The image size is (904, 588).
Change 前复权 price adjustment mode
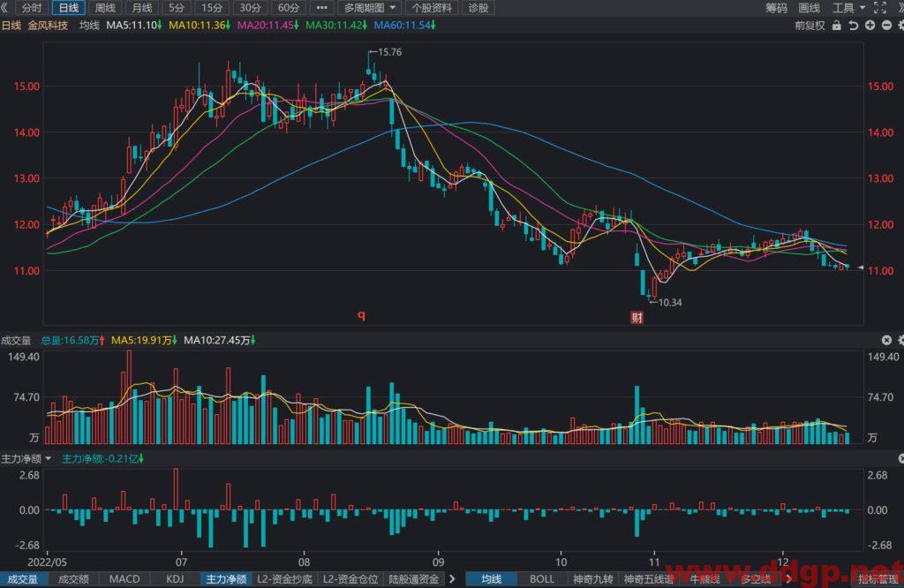810,26
